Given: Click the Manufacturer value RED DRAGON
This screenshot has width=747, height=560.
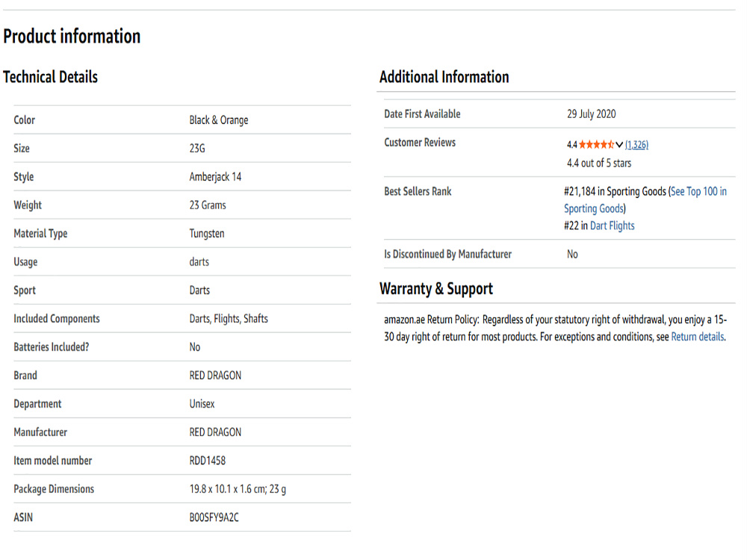Looking at the screenshot, I should coord(215,432).
